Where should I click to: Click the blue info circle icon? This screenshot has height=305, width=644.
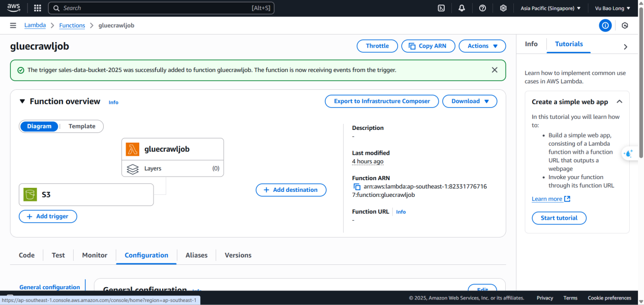(x=605, y=25)
